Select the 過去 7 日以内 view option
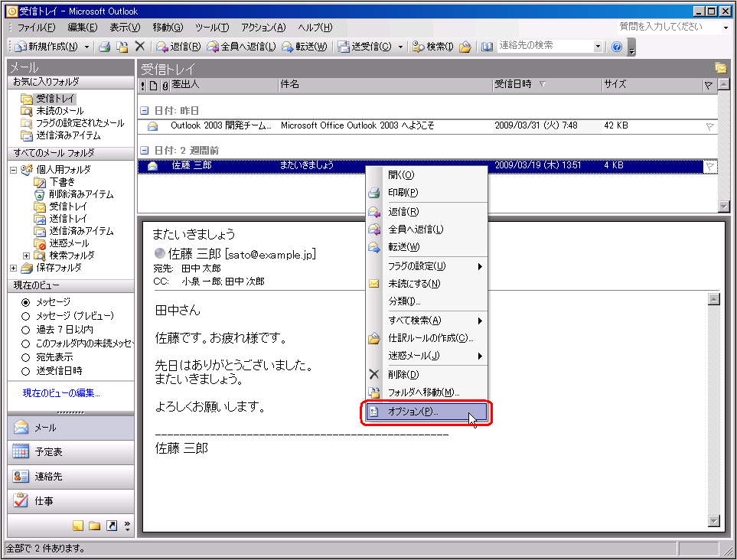The image size is (737, 560). point(26,330)
